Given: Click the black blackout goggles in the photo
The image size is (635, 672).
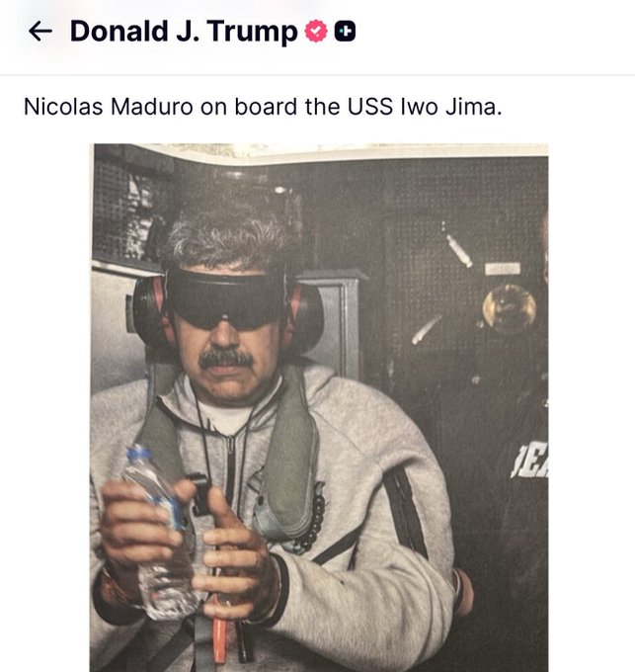Looking at the screenshot, I should [226, 298].
